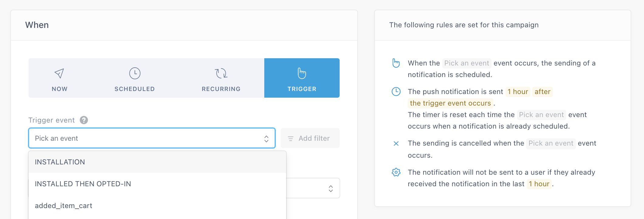Click the highlighted "after" rule tag
Screen dimensions: 644x219
[542, 92]
